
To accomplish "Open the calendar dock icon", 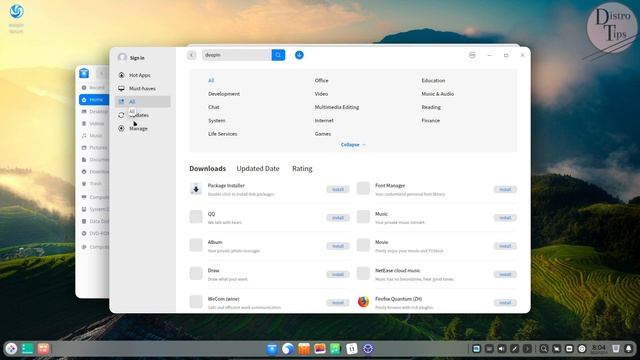I will pyautogui.click(x=351, y=349).
